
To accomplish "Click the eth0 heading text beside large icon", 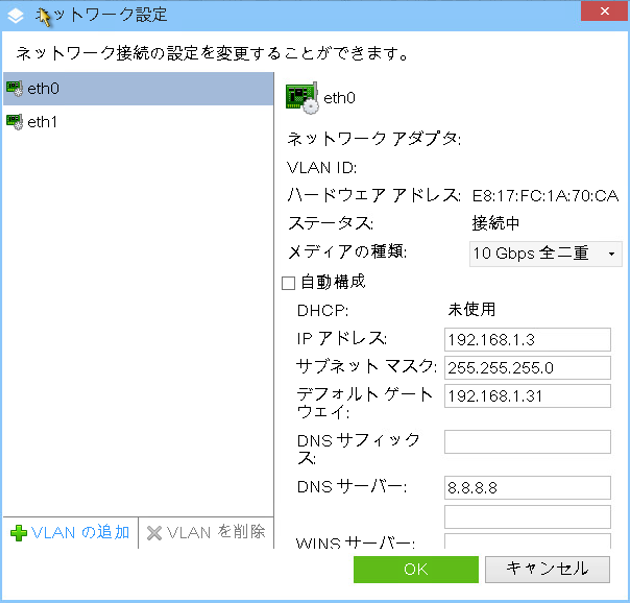I will (340, 98).
